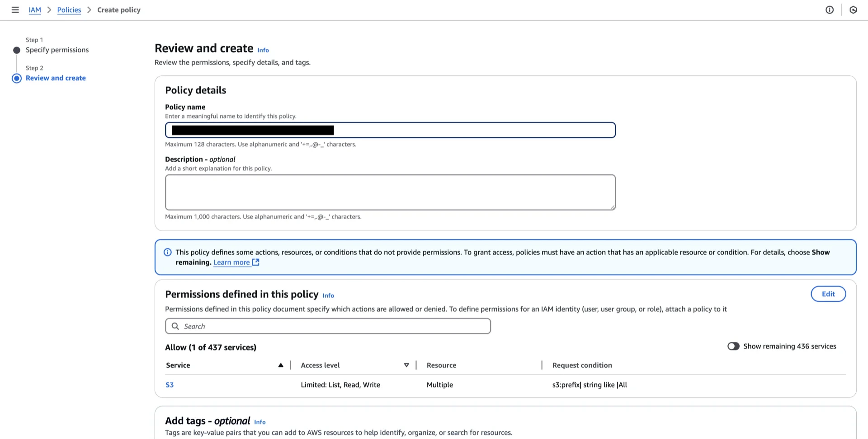
Task: Open Info link next to Review and create
Action: [263, 50]
